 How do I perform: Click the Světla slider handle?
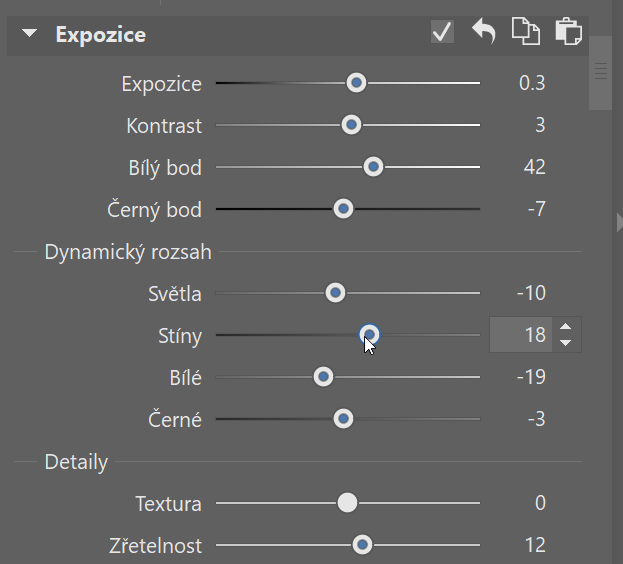tap(335, 293)
